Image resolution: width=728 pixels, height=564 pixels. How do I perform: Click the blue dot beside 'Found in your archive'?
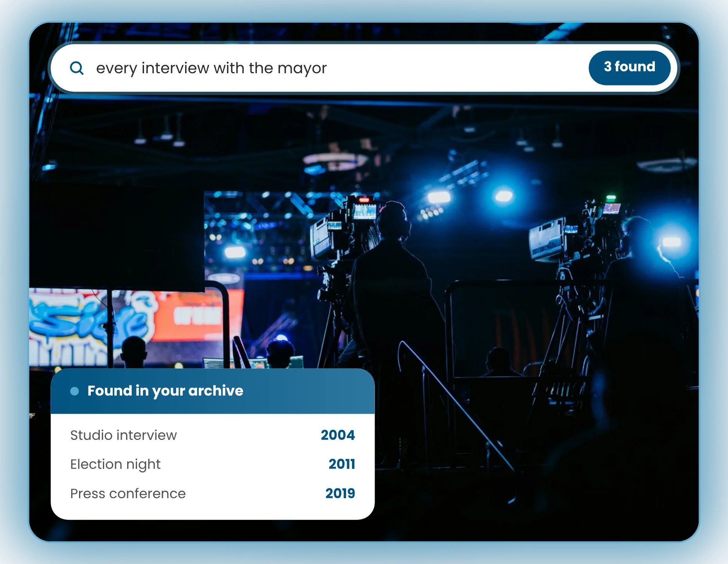point(74,391)
